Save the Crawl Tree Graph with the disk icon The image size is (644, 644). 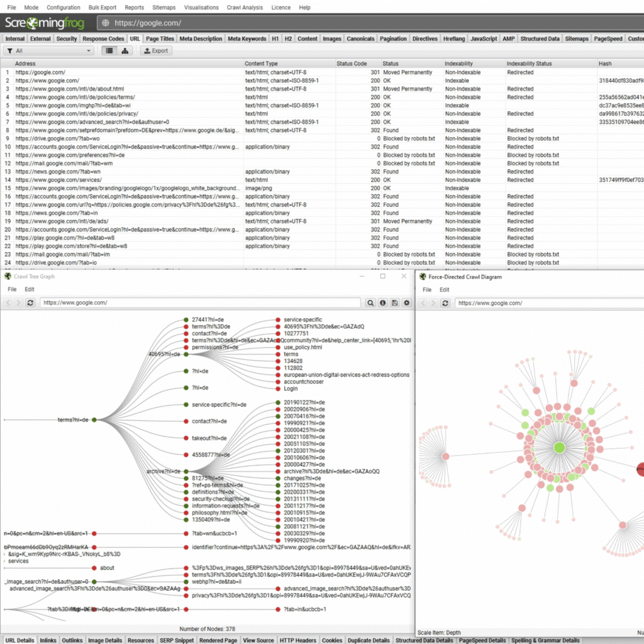tap(395, 303)
